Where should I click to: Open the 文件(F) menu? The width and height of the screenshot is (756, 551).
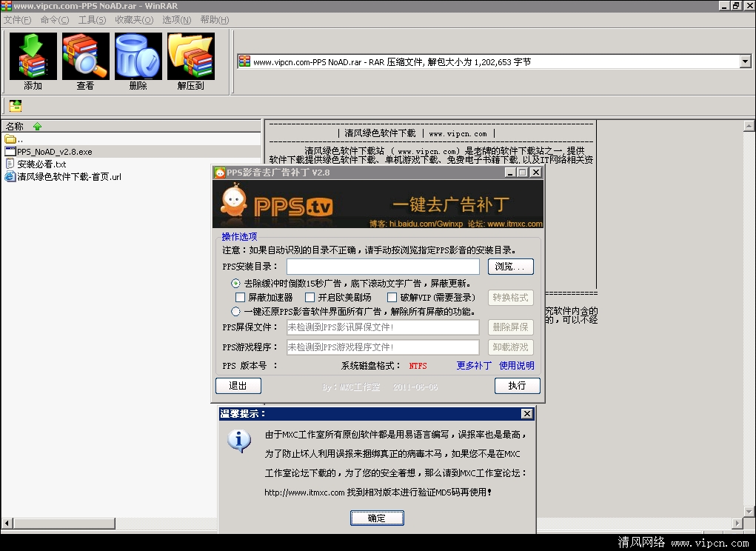coord(17,20)
